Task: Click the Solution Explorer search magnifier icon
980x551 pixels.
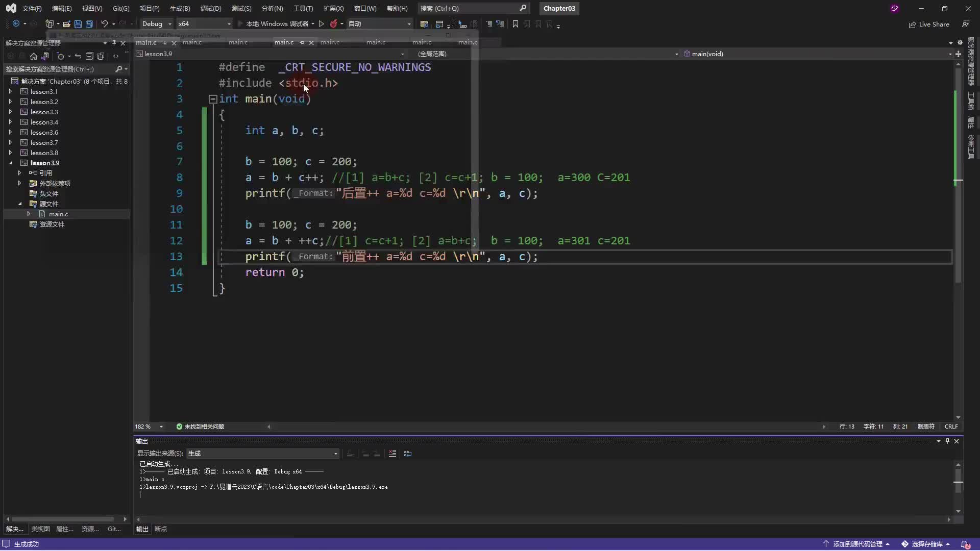Action: click(118, 69)
